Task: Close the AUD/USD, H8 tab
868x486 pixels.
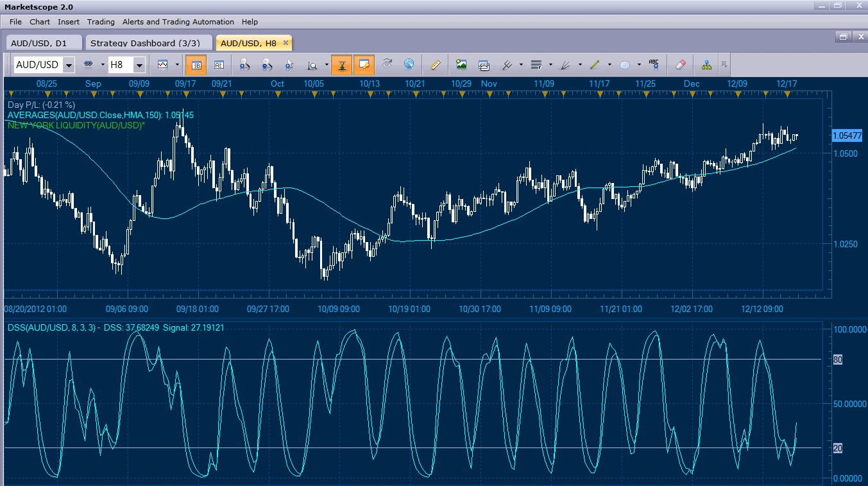Action: (285, 43)
